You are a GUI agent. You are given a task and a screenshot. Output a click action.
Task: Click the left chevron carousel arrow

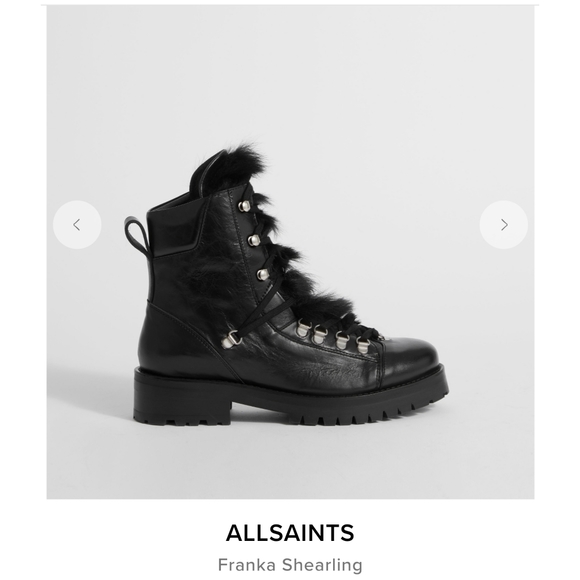(77, 225)
